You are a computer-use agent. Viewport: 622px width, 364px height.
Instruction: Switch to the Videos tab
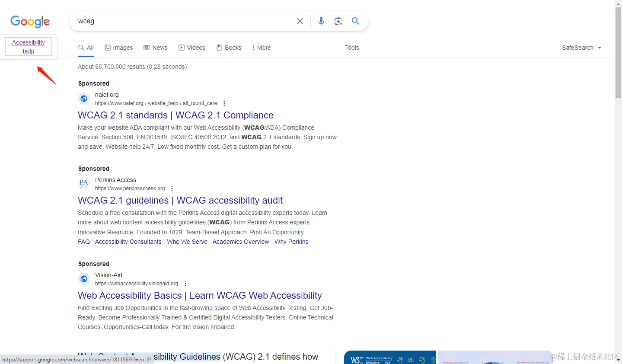192,48
